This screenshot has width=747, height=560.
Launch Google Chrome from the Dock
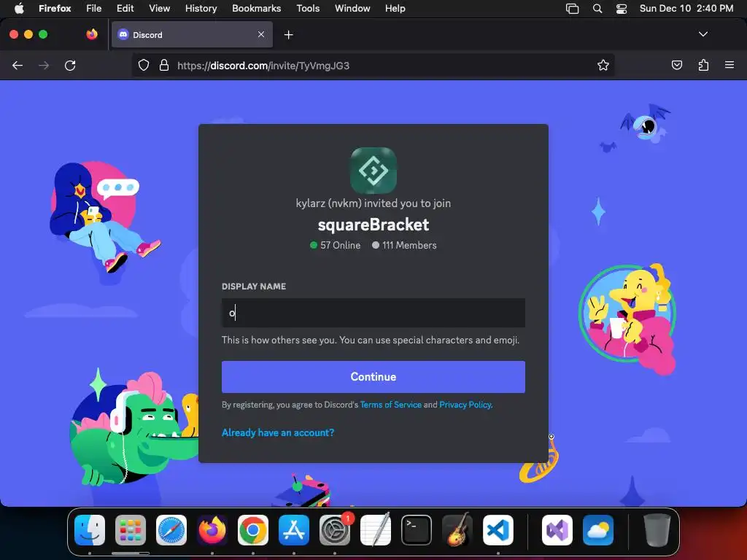[253, 530]
